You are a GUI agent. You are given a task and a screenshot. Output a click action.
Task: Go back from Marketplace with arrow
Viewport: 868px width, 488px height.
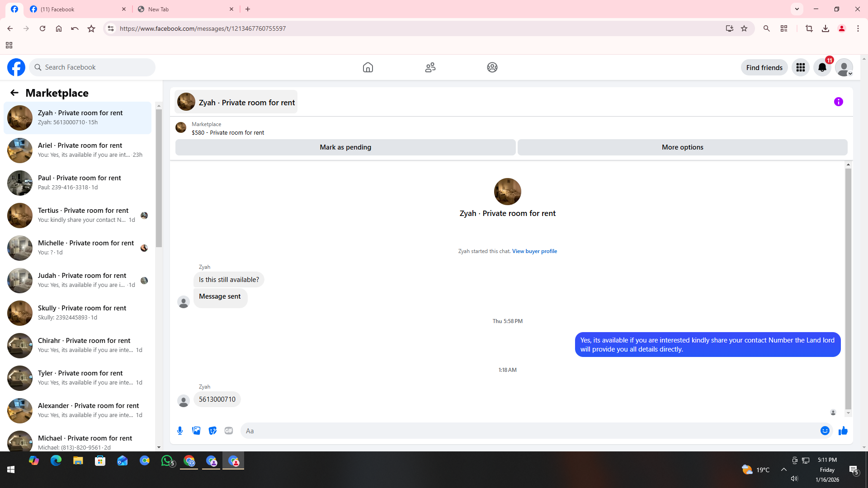pyautogui.click(x=14, y=93)
